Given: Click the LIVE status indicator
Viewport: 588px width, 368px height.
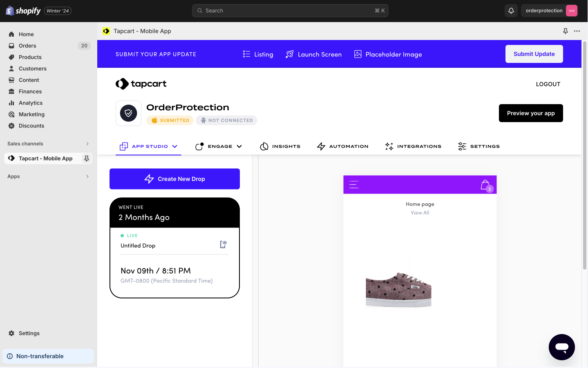Looking at the screenshot, I should point(129,236).
